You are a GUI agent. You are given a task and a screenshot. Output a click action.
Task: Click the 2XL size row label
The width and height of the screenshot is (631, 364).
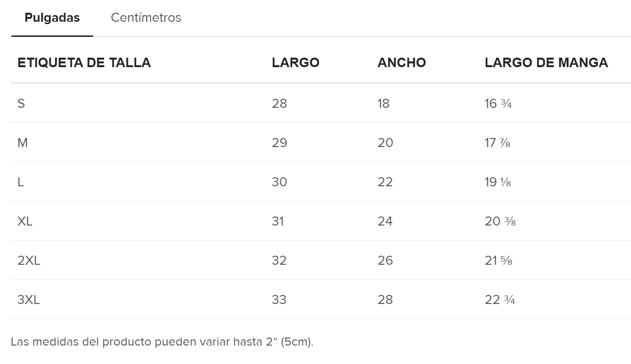pyautogui.click(x=29, y=260)
